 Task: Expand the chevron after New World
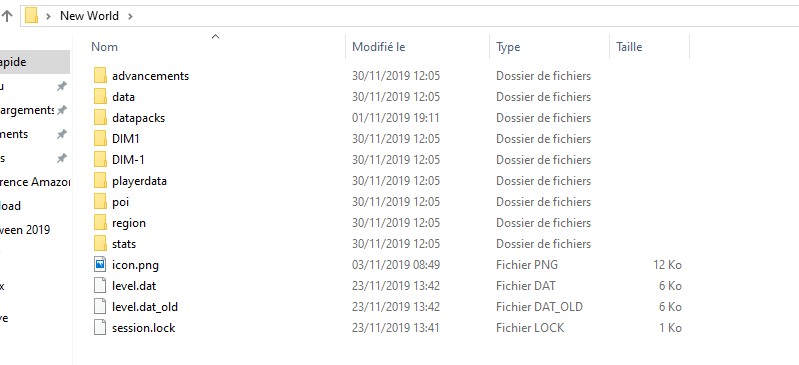(130, 16)
